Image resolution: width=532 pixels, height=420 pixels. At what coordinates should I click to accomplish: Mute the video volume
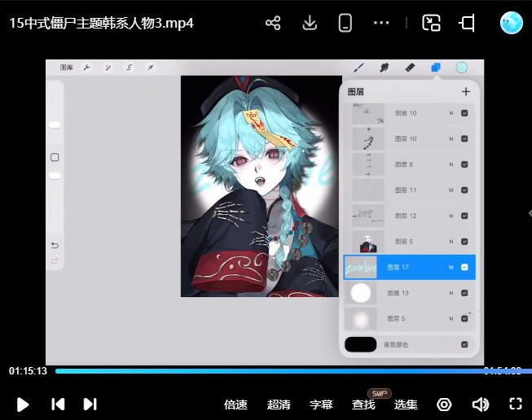[x=480, y=404]
